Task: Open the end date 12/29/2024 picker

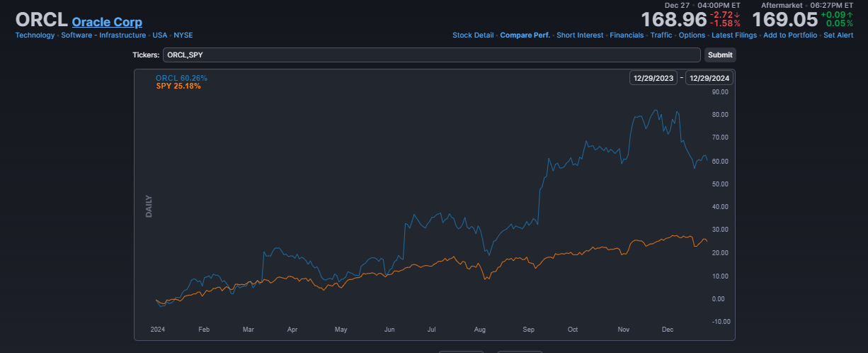Action: pos(709,78)
